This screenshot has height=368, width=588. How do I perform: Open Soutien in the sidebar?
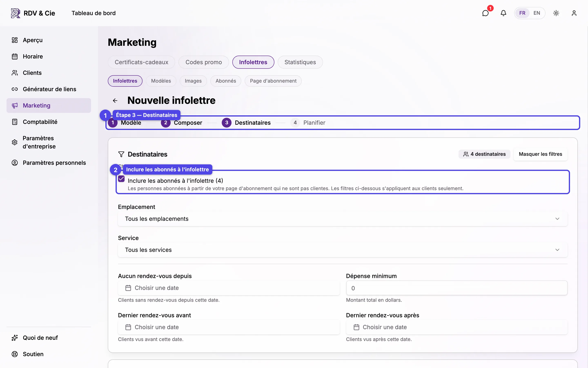pyautogui.click(x=49, y=354)
